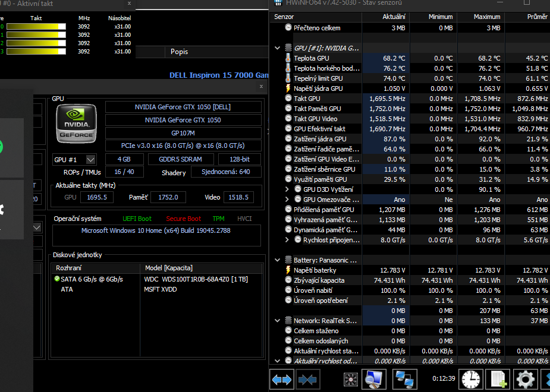The height and width of the screenshot is (392, 550).
Task: Reset timer using the clock icon
Action: point(470,378)
